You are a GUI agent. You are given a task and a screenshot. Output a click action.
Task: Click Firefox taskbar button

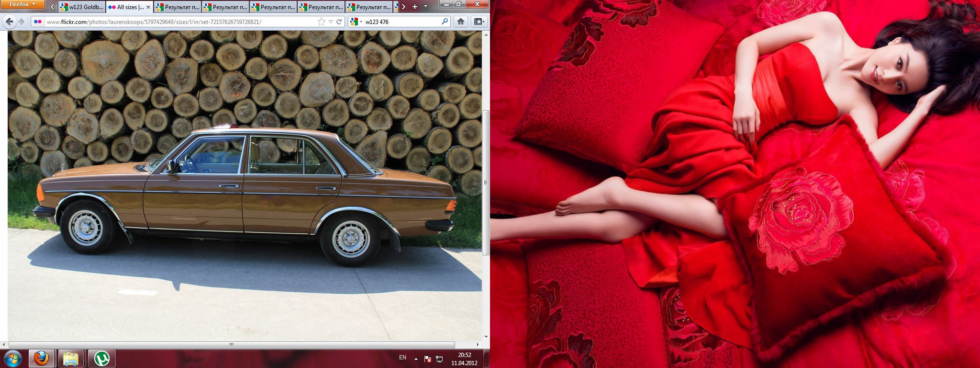pos(42,358)
